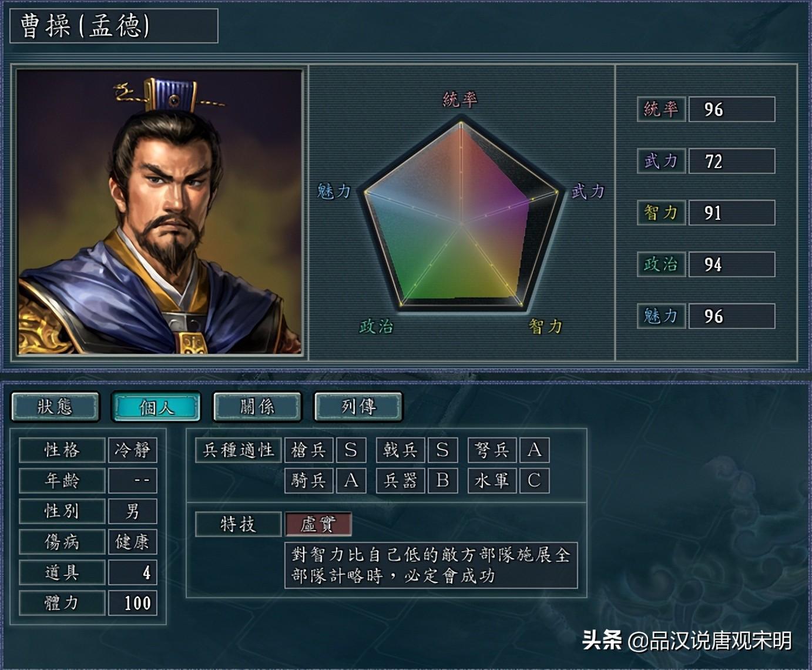
Task: Click the 政治 stat label box
Action: 661,264
